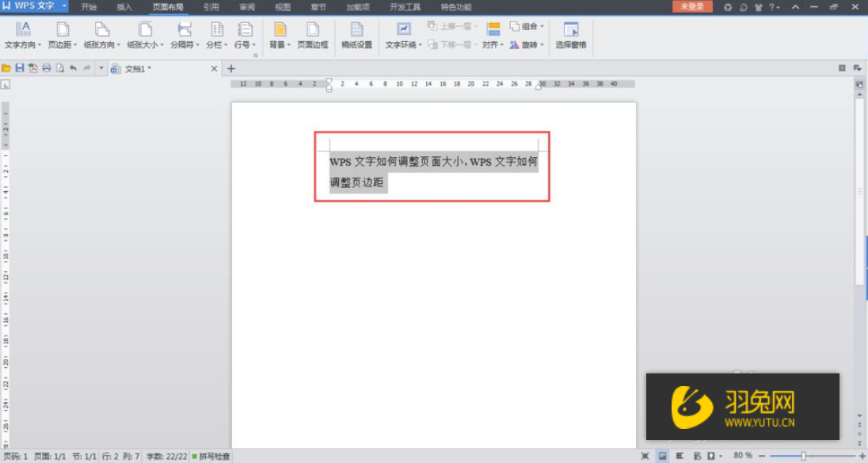Viewport: 868px width, 463px height.
Task: Open the 对齐 align tool
Action: click(x=493, y=36)
